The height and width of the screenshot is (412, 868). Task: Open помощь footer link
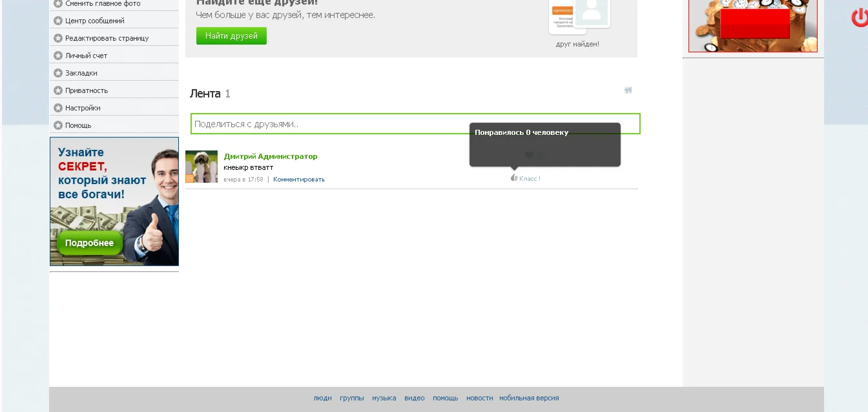(446, 398)
